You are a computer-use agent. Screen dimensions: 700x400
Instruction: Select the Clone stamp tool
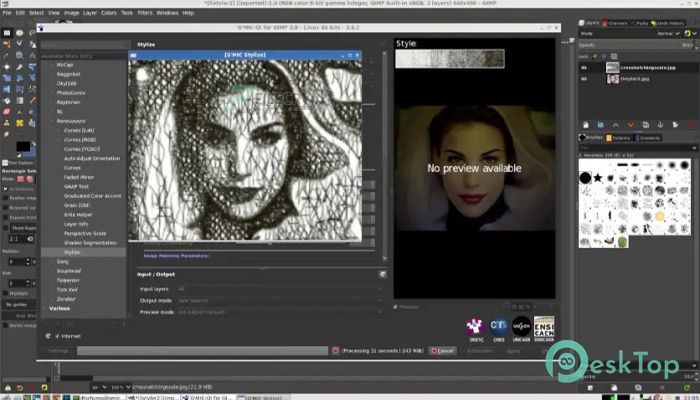[x=7, y=123]
